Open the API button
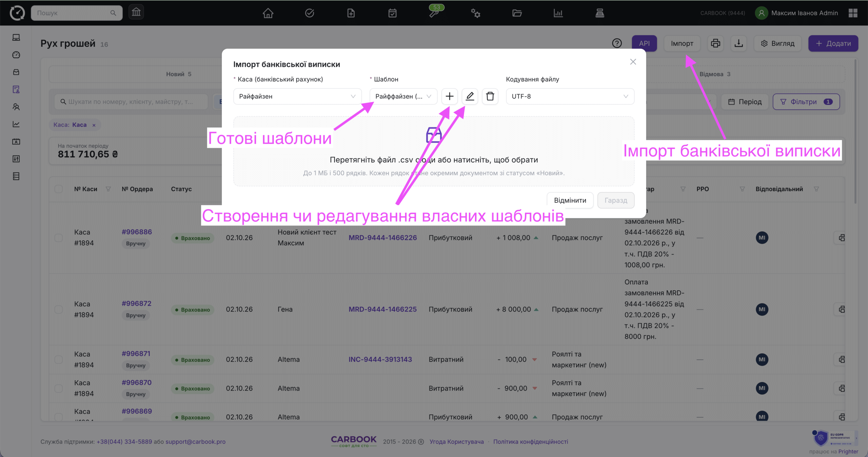 tap(644, 43)
